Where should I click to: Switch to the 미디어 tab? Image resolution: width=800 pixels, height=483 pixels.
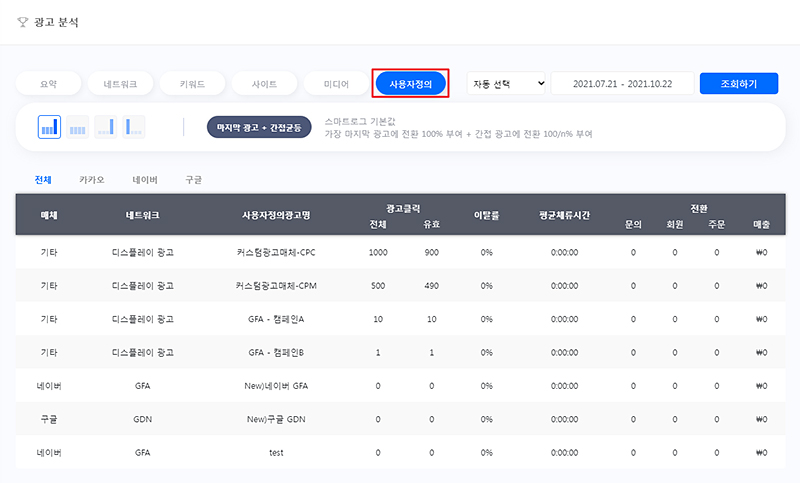336,84
